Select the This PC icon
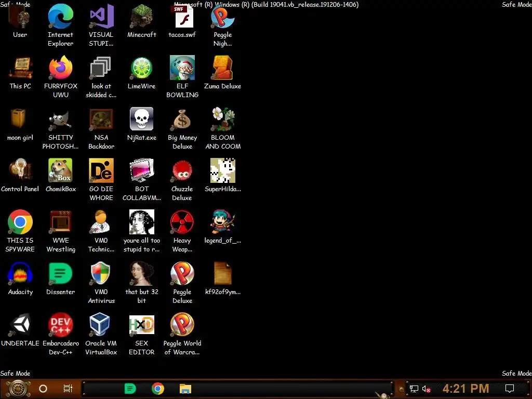The image size is (532, 399). point(20,68)
